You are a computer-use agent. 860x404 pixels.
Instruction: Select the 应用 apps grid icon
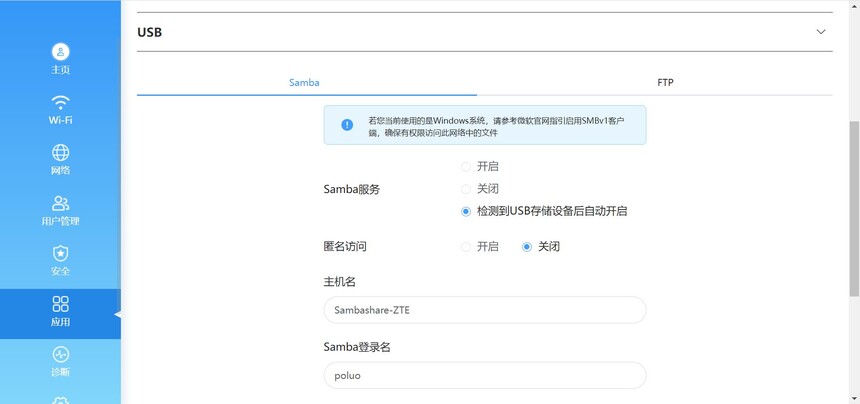[60, 304]
